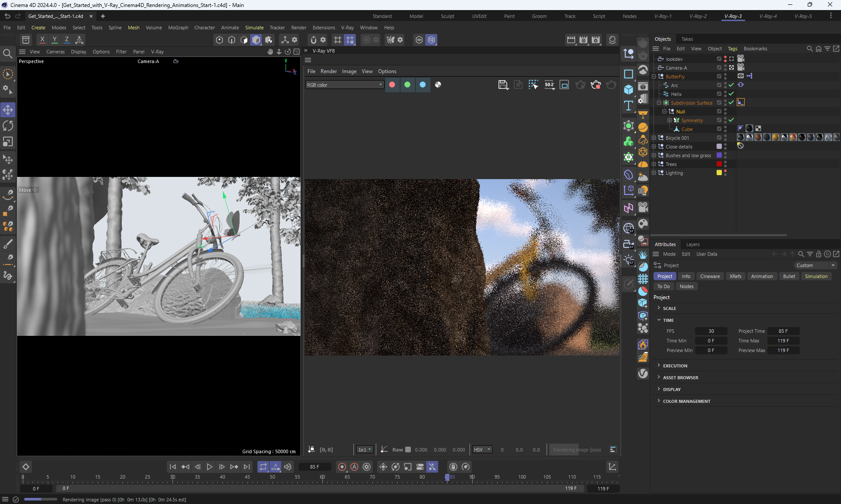Select the Scale tool
This screenshot has height=504, width=841.
coord(8,142)
